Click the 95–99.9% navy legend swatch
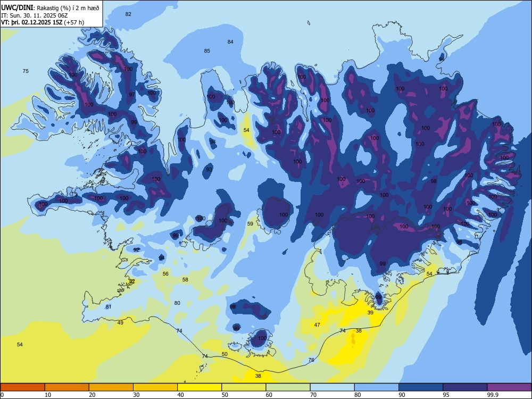 pyautogui.click(x=465, y=387)
